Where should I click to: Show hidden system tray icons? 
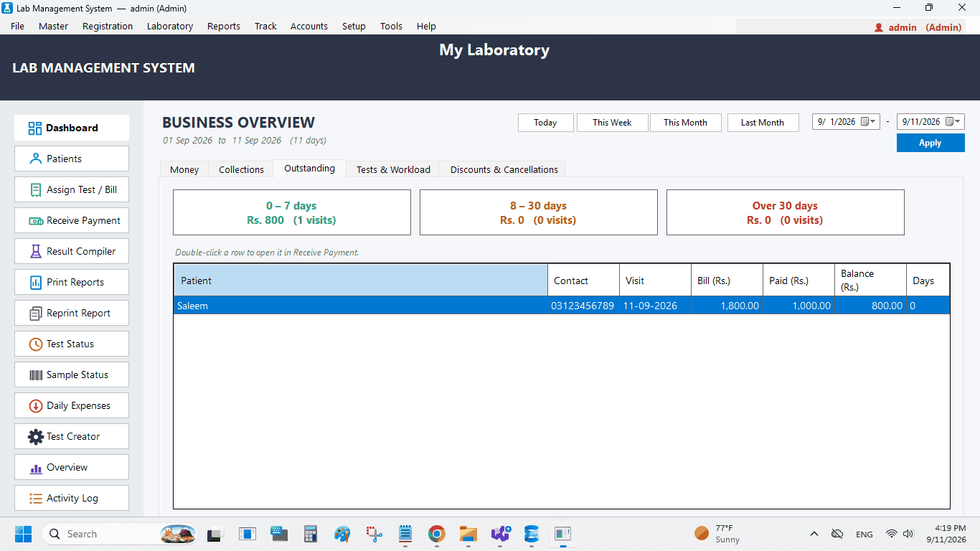[814, 534]
